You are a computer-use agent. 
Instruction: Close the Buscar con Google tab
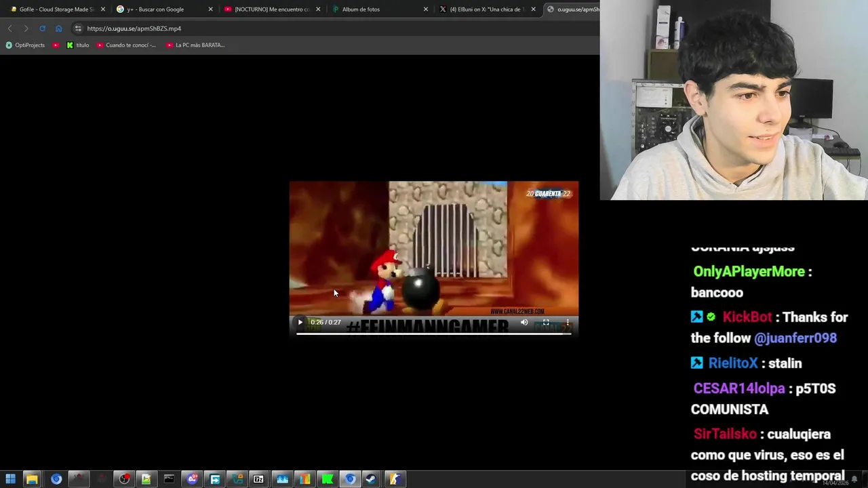click(x=210, y=9)
